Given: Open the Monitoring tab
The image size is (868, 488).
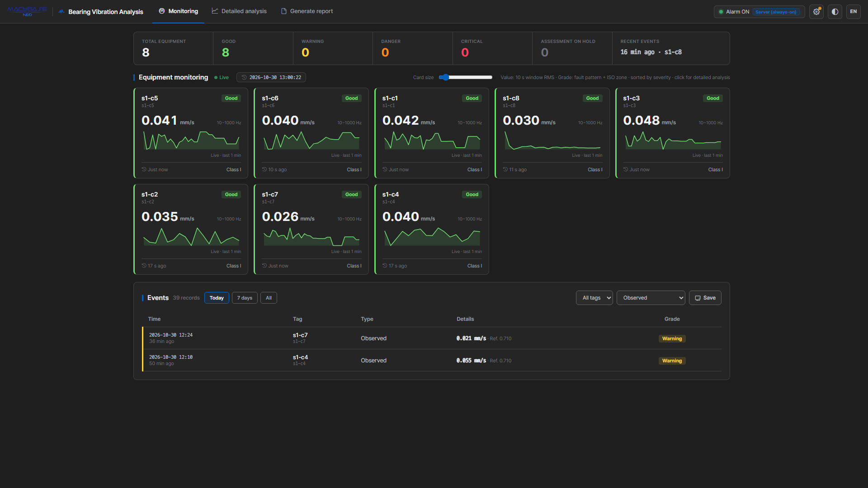Looking at the screenshot, I should click(x=178, y=11).
